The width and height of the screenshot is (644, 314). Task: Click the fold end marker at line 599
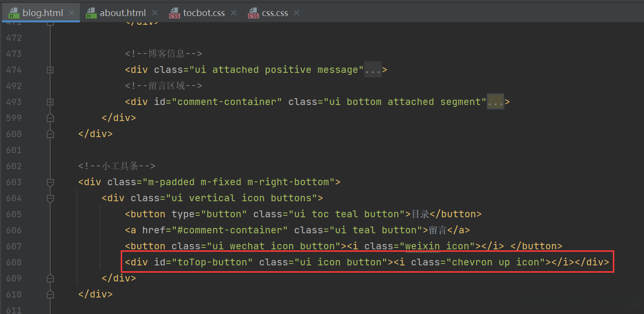50,118
